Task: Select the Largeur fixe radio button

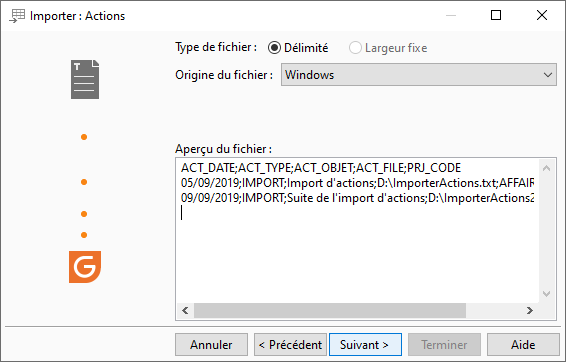Action: tap(388, 48)
